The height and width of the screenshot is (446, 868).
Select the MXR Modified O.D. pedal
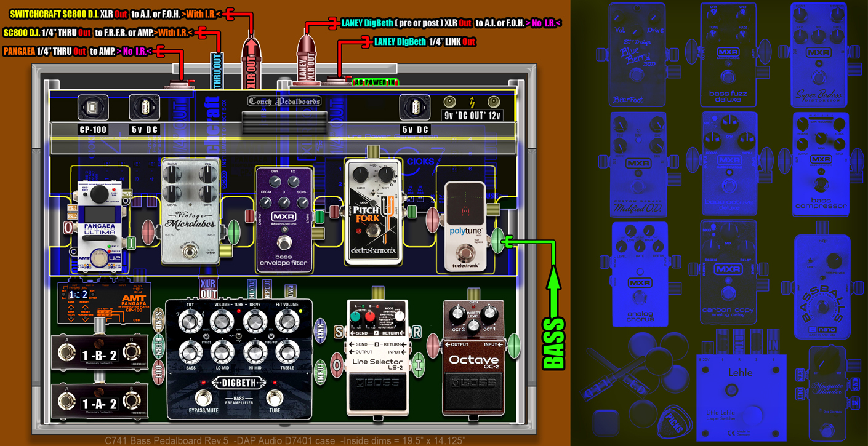click(638, 164)
